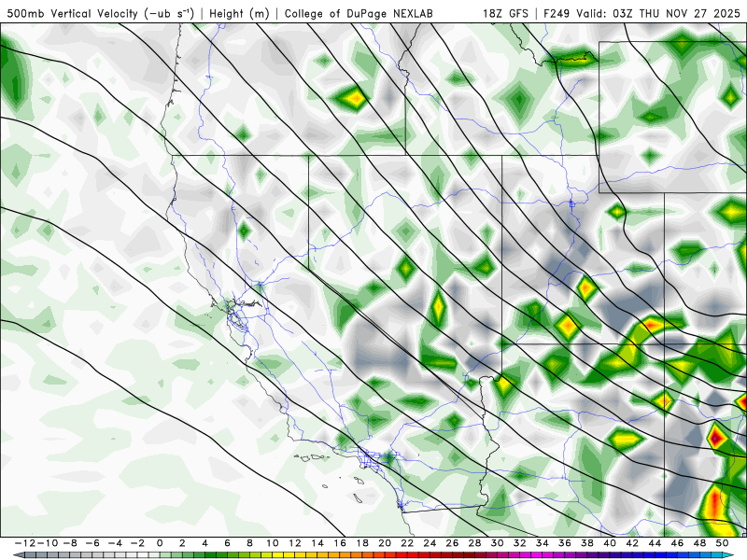This screenshot has height=560, width=747.
Task: Click the '44' color scale label
Action: point(655,543)
